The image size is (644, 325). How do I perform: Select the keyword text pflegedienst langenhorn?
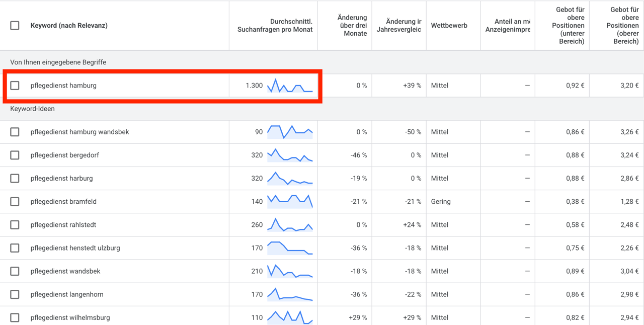[67, 294]
